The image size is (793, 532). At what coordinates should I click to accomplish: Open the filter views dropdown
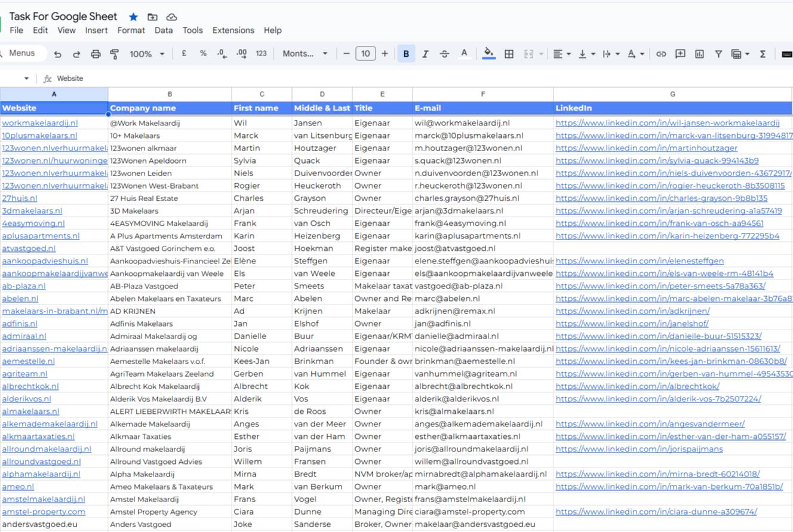coord(740,54)
